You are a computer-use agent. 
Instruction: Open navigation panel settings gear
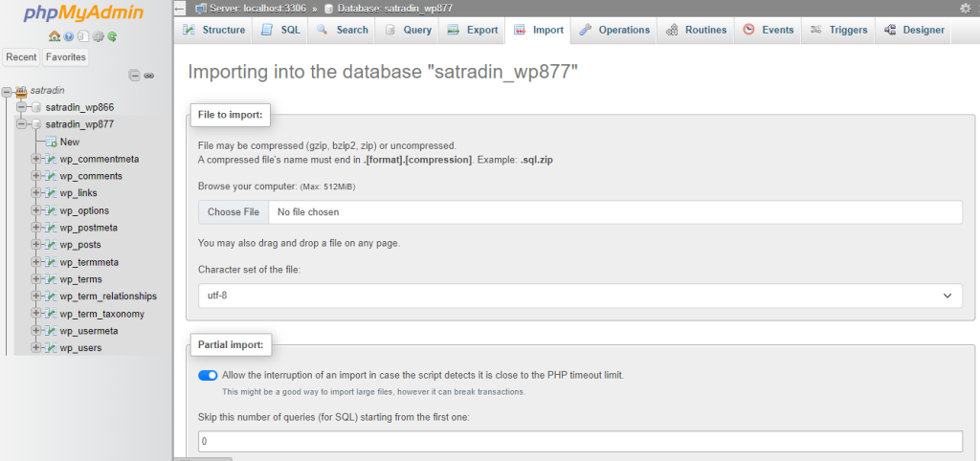pyautogui.click(x=99, y=37)
